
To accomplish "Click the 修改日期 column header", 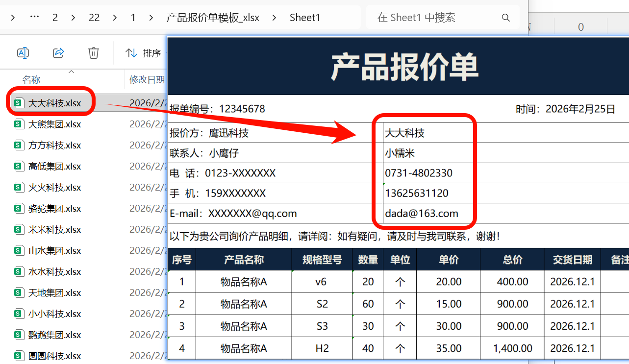I will [147, 79].
